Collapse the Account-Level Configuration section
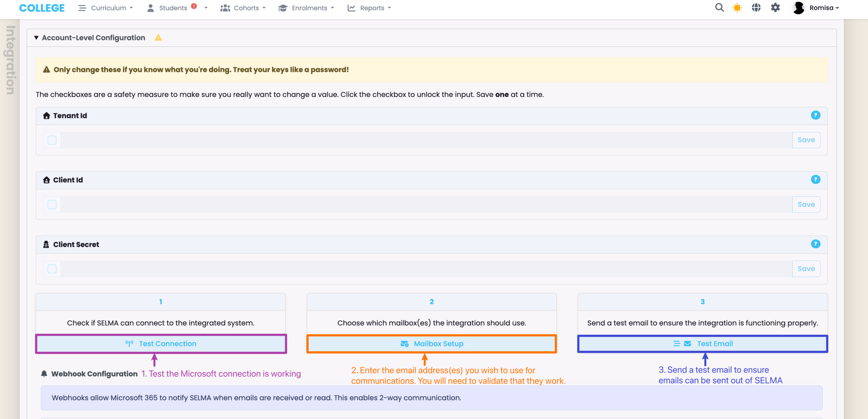The width and height of the screenshot is (868, 419). [36, 38]
